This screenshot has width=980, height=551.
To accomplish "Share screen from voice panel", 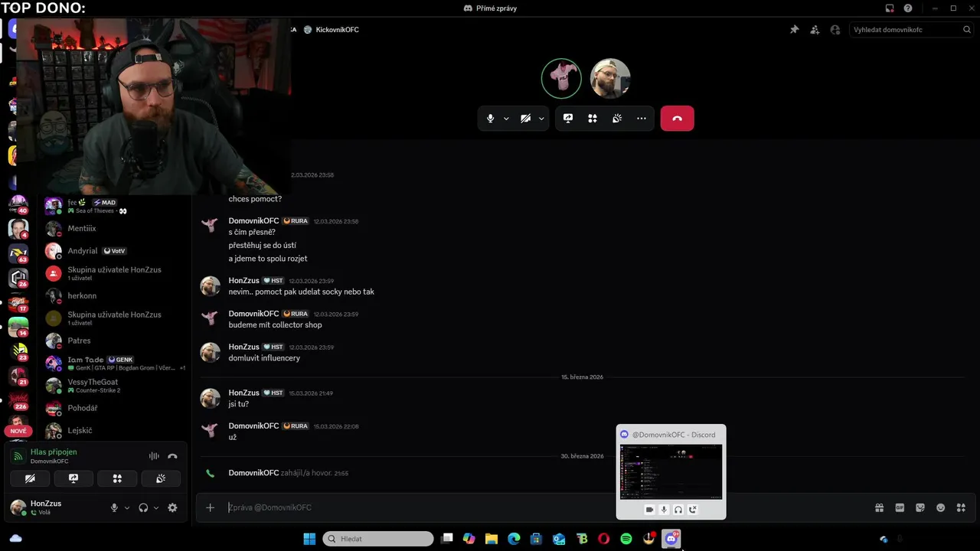I will [73, 478].
